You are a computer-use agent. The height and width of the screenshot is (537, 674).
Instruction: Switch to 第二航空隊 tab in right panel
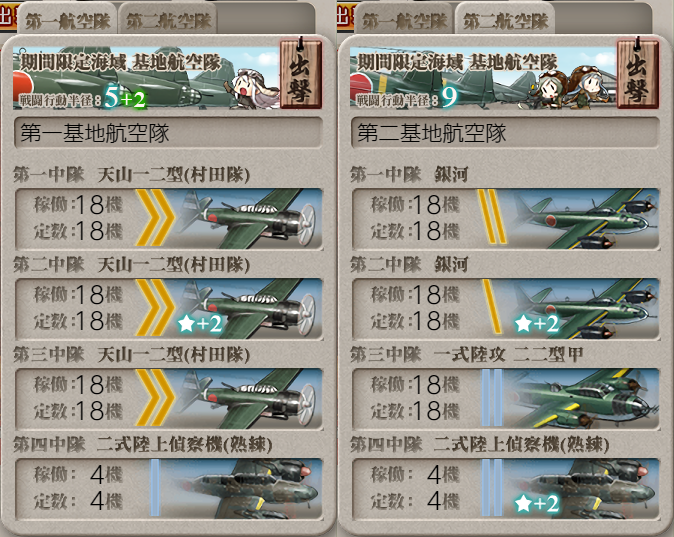506,20
